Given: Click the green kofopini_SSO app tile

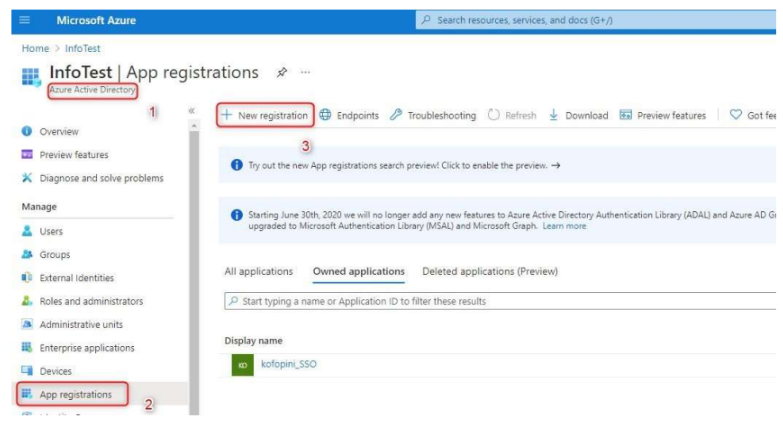Looking at the screenshot, I should [243, 365].
